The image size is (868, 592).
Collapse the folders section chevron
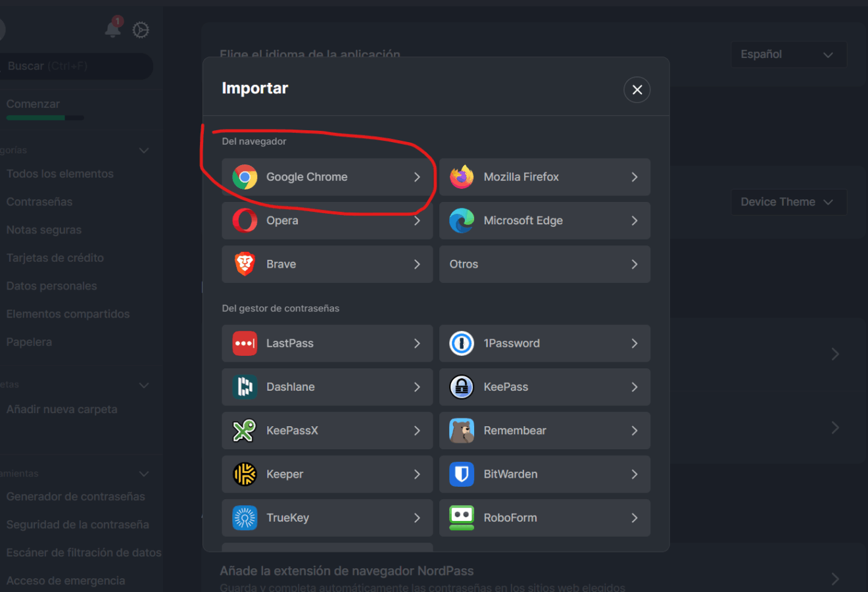coord(144,385)
